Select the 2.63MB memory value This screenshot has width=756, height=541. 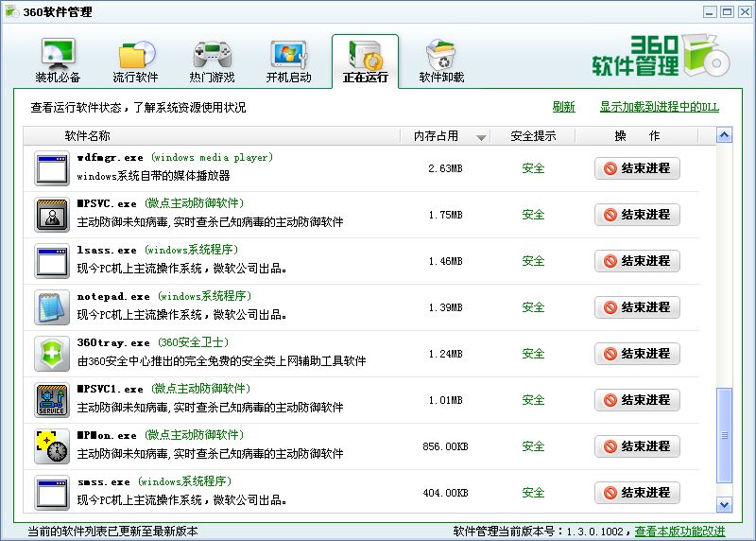(x=445, y=168)
